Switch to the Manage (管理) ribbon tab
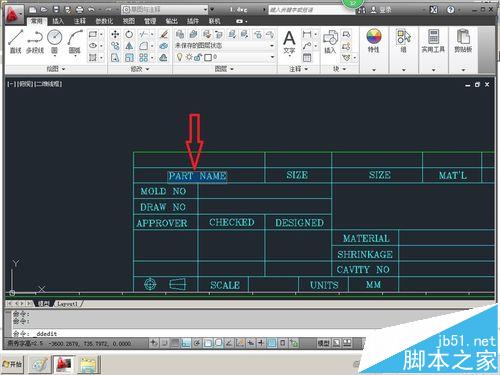500x375 pixels. point(150,21)
